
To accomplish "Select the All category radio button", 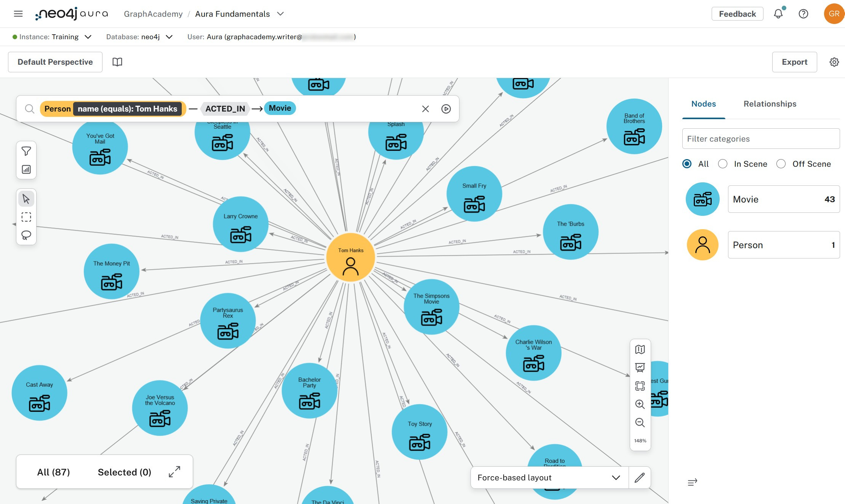I will pyautogui.click(x=687, y=164).
